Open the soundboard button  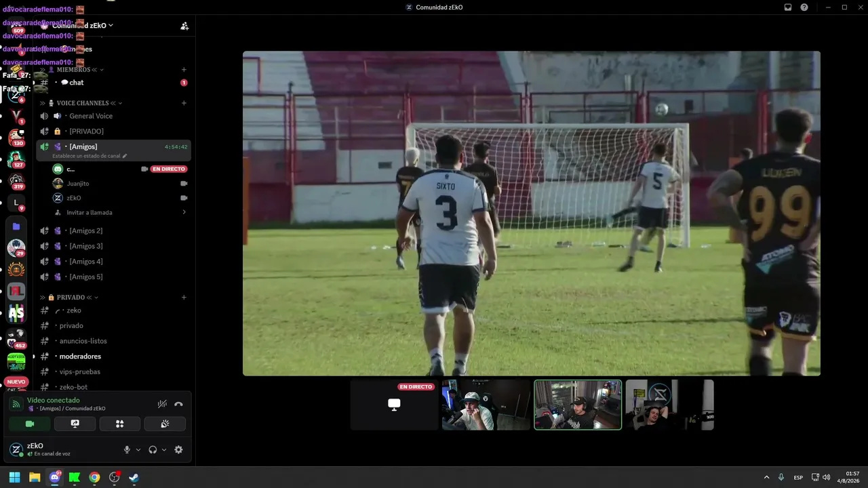(x=165, y=424)
